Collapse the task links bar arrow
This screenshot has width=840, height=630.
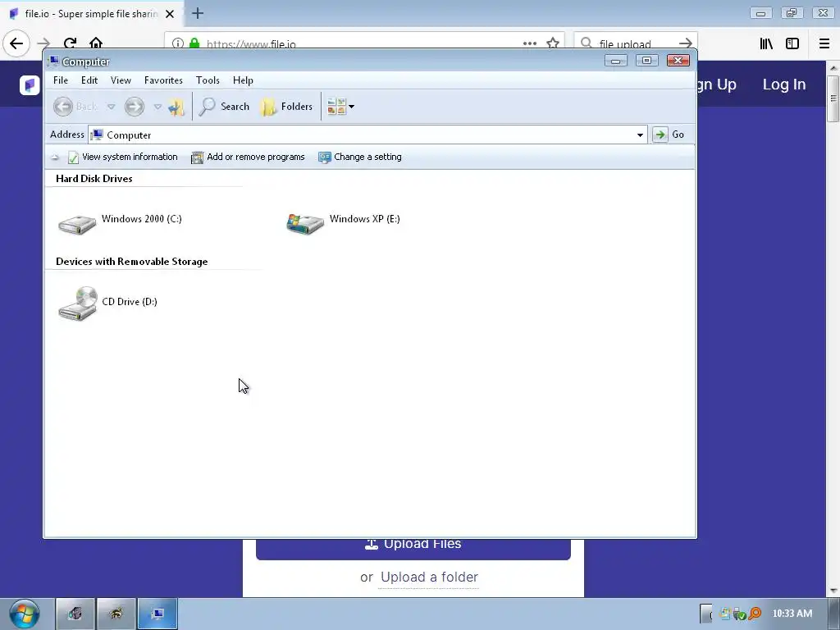[55, 157]
